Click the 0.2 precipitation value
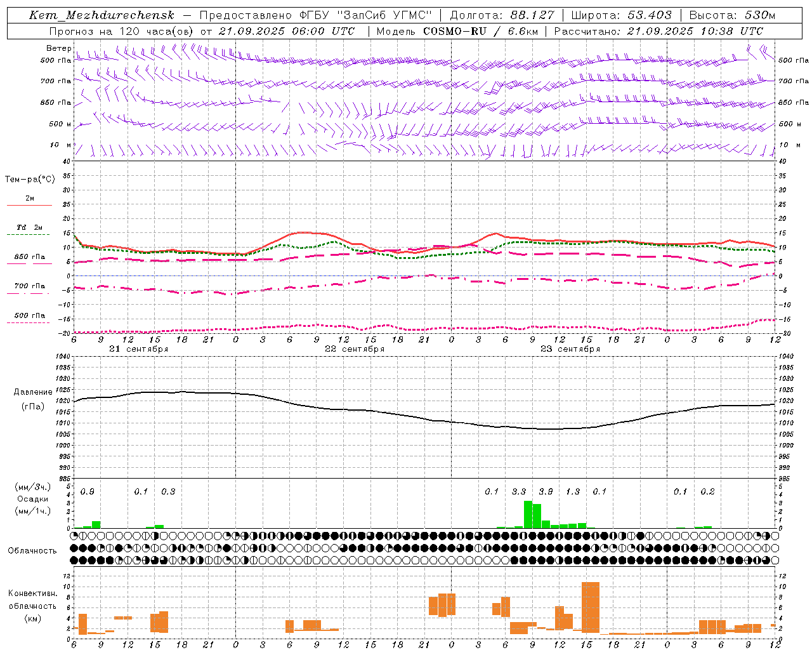 pyautogui.click(x=707, y=491)
